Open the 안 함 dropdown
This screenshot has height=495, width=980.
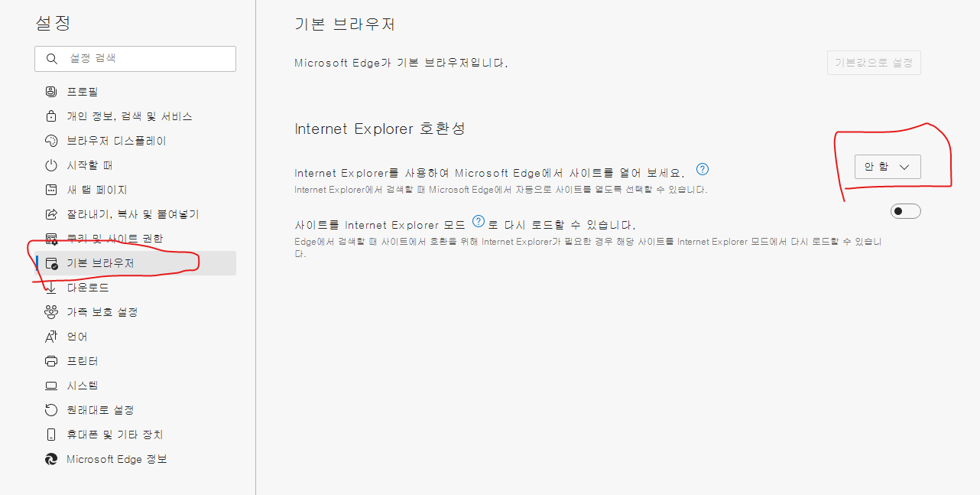pos(888,167)
